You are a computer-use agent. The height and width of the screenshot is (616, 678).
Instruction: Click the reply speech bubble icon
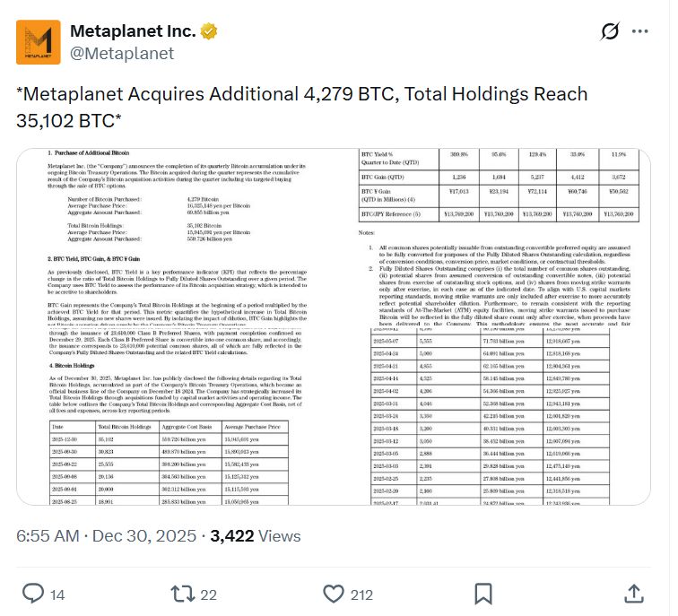point(33,593)
